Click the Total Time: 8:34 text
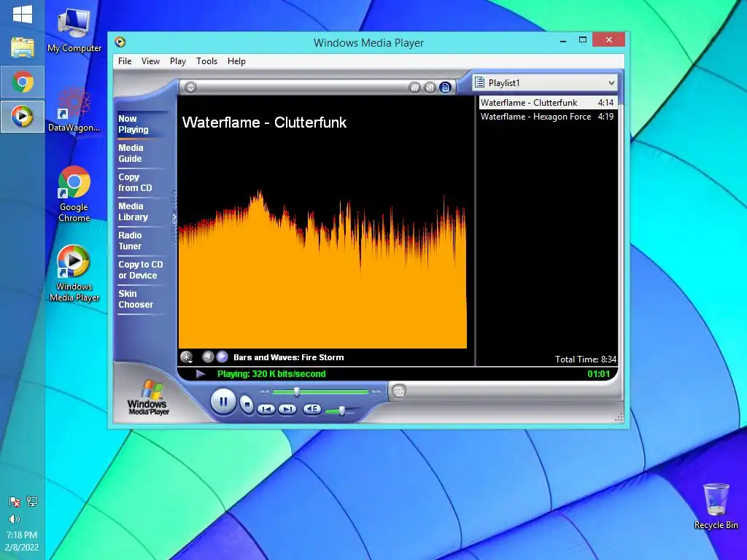 pyautogui.click(x=586, y=359)
